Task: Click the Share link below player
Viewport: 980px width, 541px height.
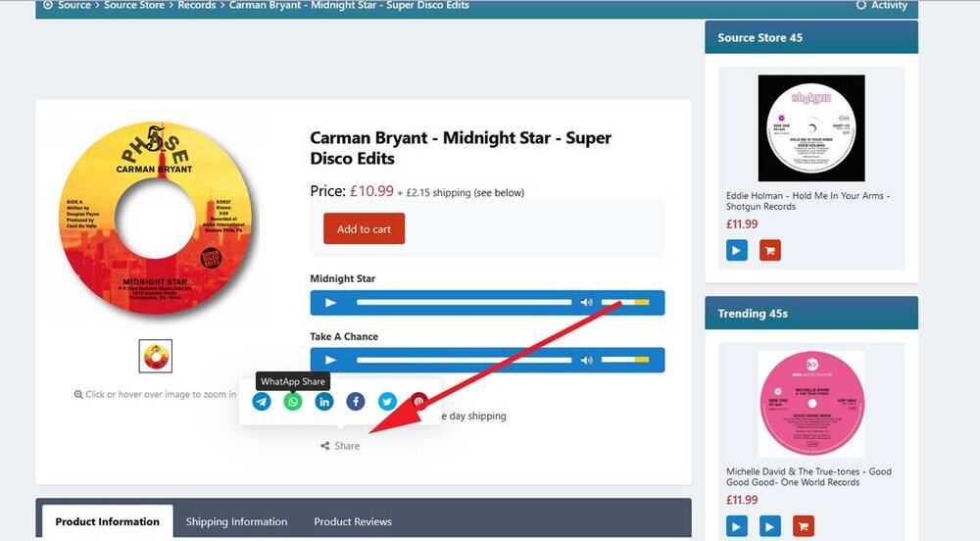Action: click(340, 446)
